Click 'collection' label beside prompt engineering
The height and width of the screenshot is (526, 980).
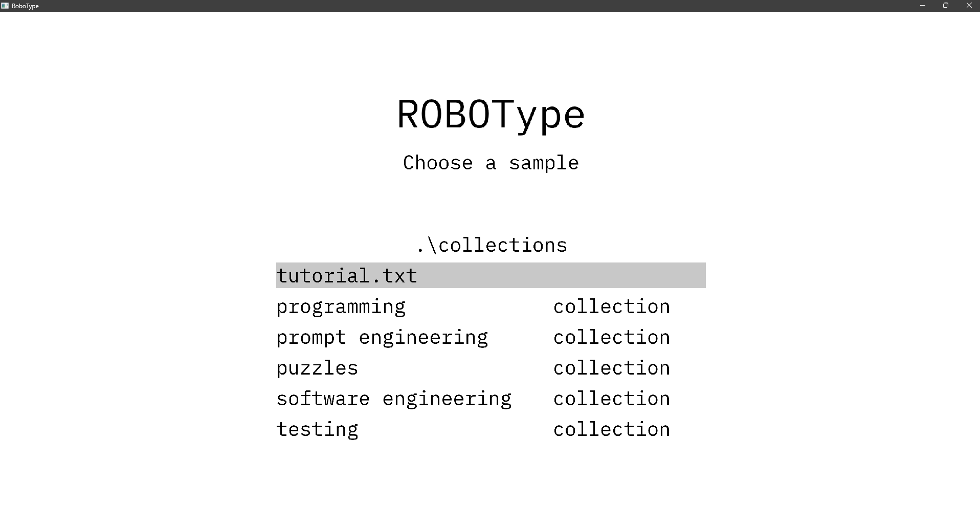click(611, 337)
